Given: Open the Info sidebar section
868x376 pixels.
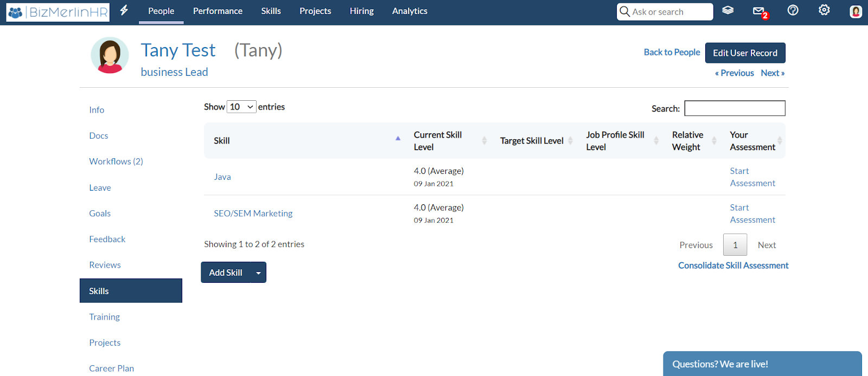Looking at the screenshot, I should click(97, 110).
